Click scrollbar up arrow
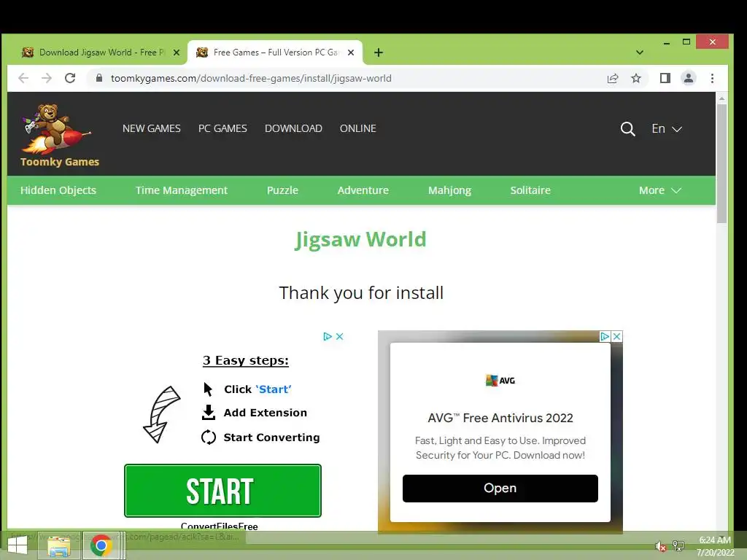The width and height of the screenshot is (747, 560). 721,98
